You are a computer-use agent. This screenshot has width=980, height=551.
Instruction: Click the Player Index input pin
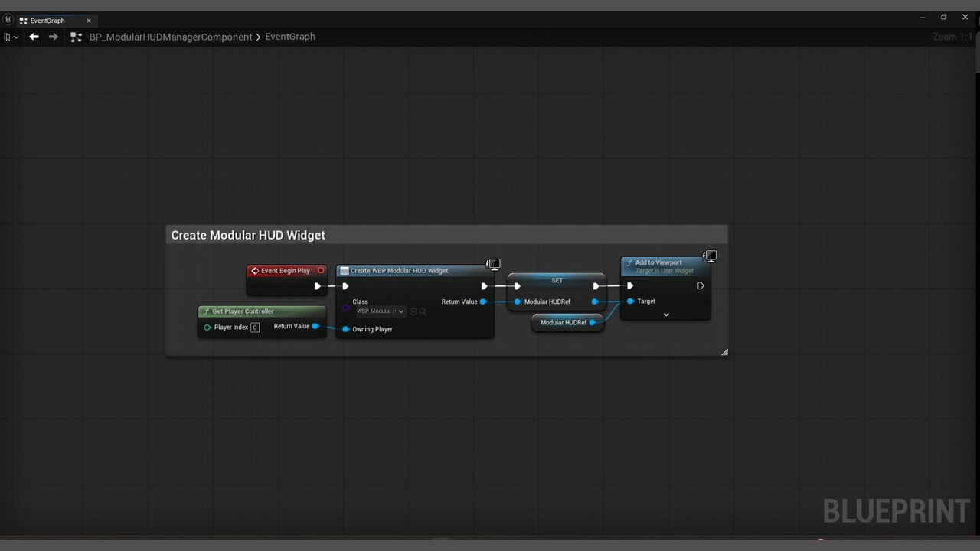(x=207, y=328)
